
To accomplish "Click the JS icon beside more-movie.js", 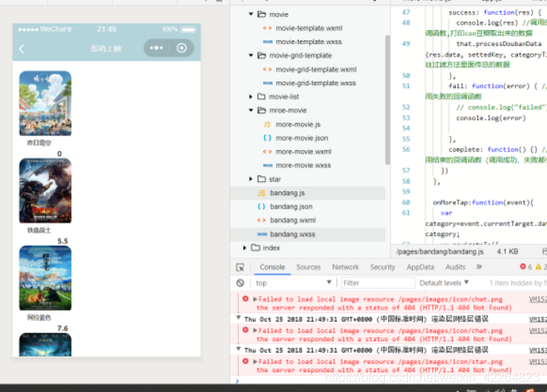I will coord(267,124).
